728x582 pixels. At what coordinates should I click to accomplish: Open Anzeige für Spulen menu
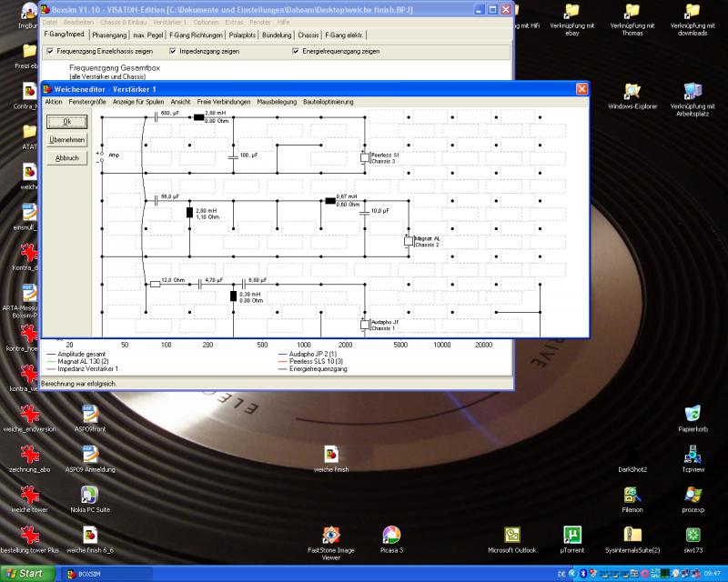(137, 102)
